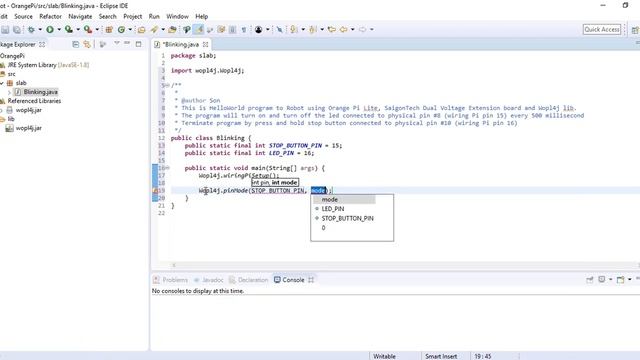This screenshot has height=360, width=640.
Task: Toggle the Breadcrumb toolbar icon
Action: pos(187,29)
